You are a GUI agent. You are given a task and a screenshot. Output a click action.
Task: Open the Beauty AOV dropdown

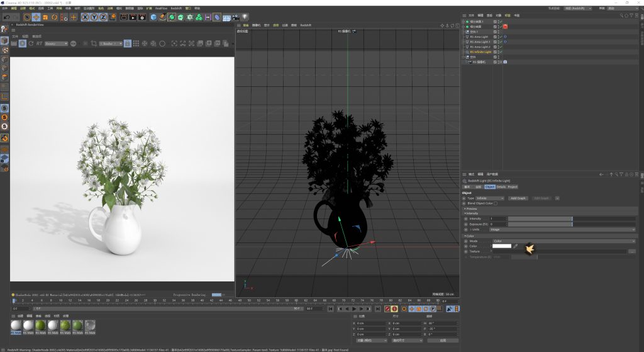pyautogui.click(x=56, y=43)
